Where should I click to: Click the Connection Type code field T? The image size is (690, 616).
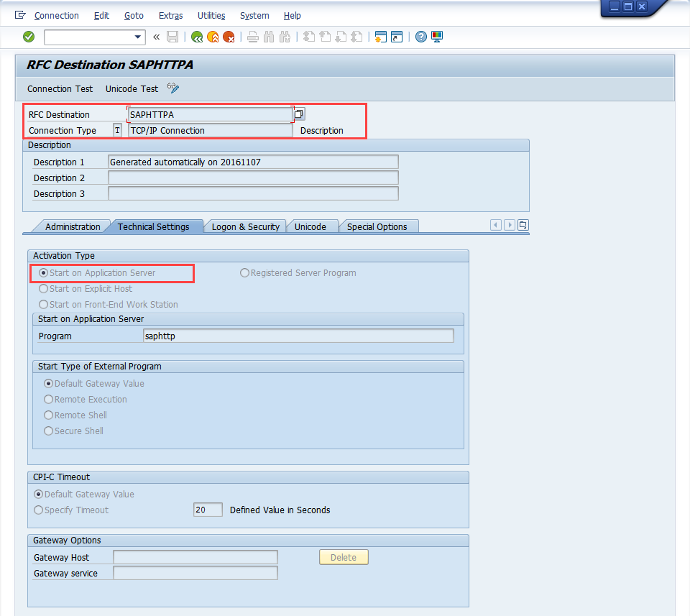[x=117, y=130]
